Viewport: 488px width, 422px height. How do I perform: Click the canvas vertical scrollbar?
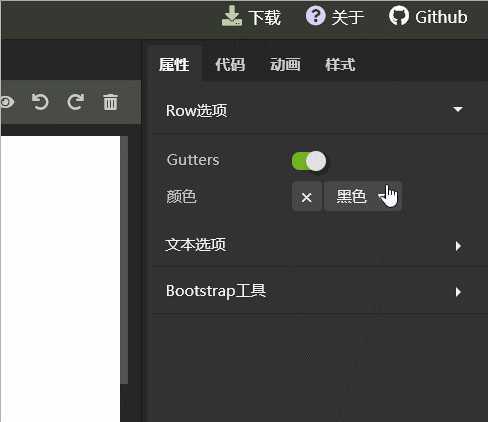[x=124, y=260]
